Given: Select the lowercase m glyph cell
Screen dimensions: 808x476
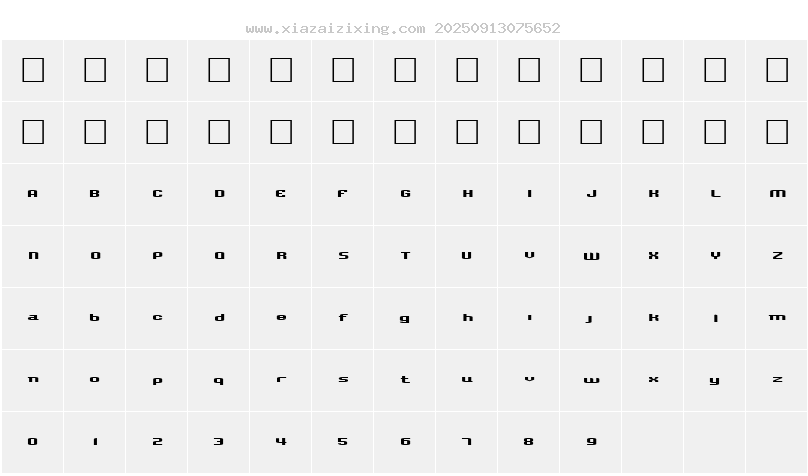Looking at the screenshot, I should coord(777,318).
